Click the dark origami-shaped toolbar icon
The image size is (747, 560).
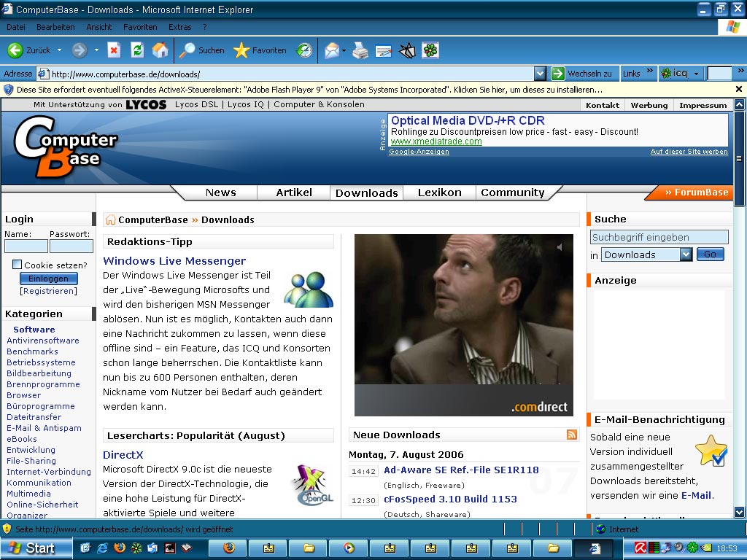click(x=407, y=50)
